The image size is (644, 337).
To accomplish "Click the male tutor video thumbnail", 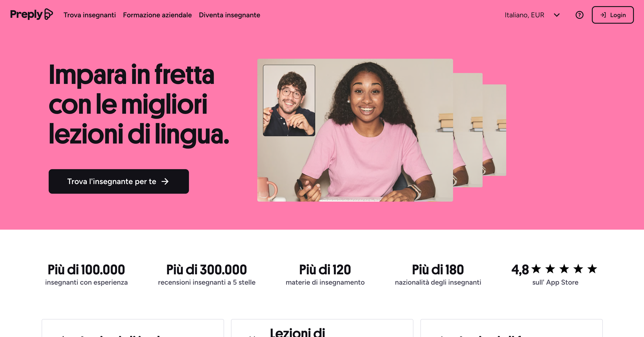I will click(x=289, y=101).
